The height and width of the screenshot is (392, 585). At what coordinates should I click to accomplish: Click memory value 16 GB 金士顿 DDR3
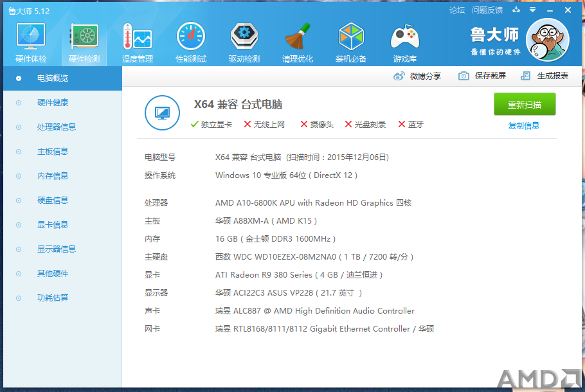275,238
